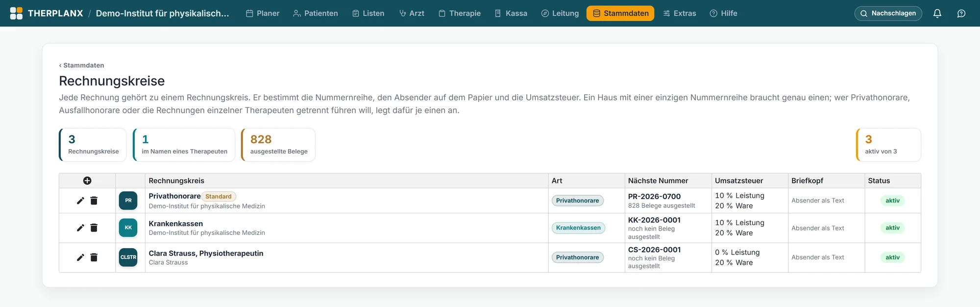The width and height of the screenshot is (980, 307).
Task: Delete the Clara Strauss row trash icon
Action: [x=94, y=257]
